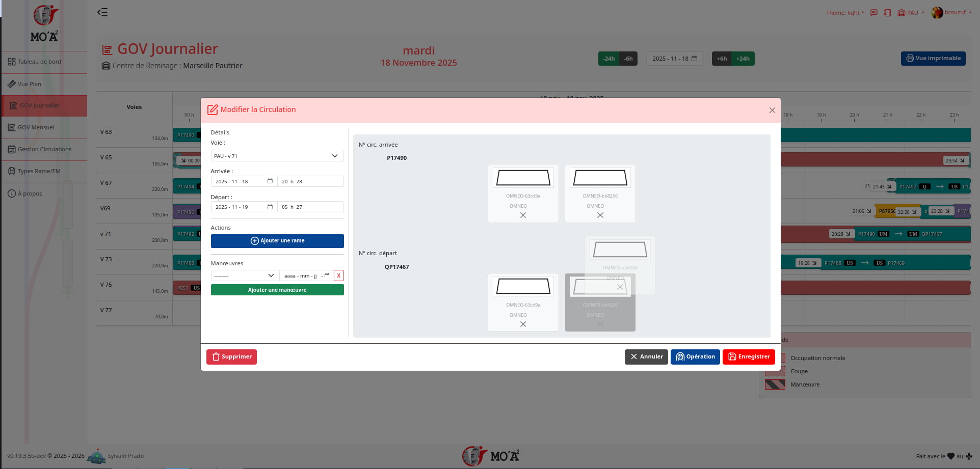Expand the Manœuvres type dropdown

pyautogui.click(x=245, y=275)
